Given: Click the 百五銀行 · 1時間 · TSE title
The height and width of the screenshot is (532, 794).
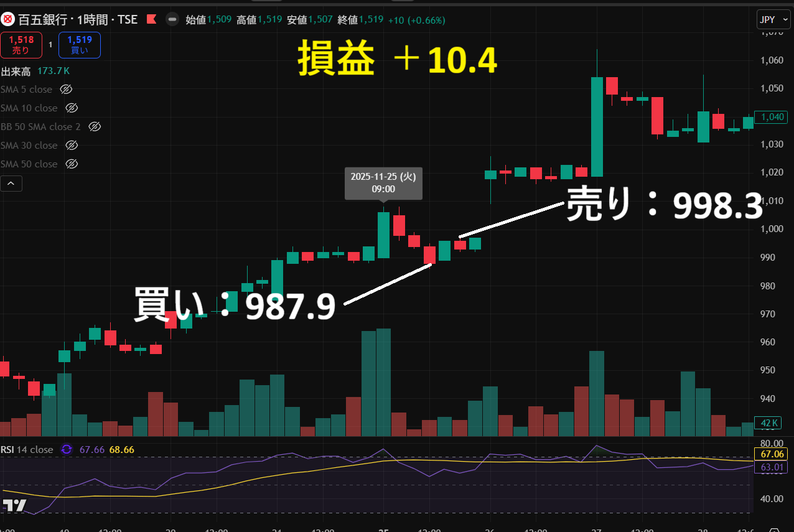Looking at the screenshot, I should point(78,19).
